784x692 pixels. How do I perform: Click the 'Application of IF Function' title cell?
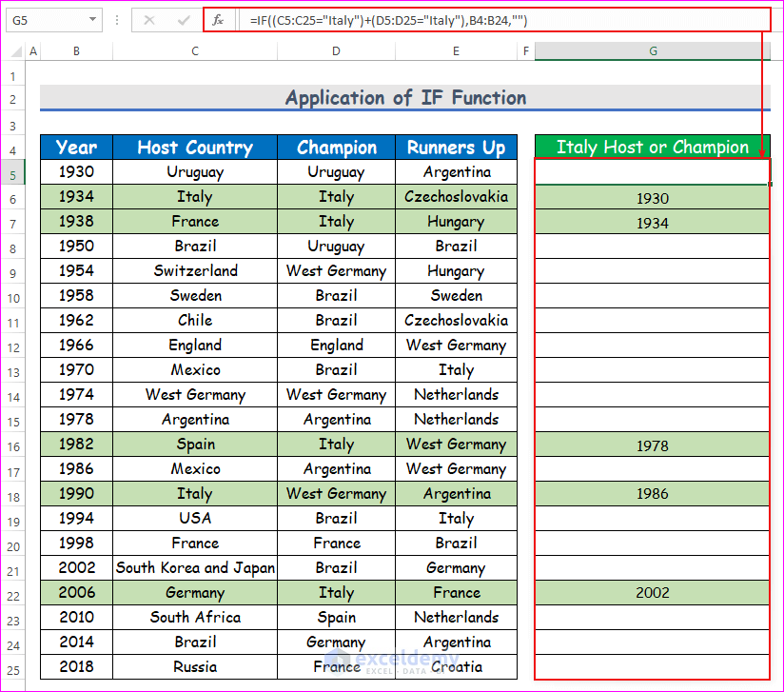coord(405,98)
